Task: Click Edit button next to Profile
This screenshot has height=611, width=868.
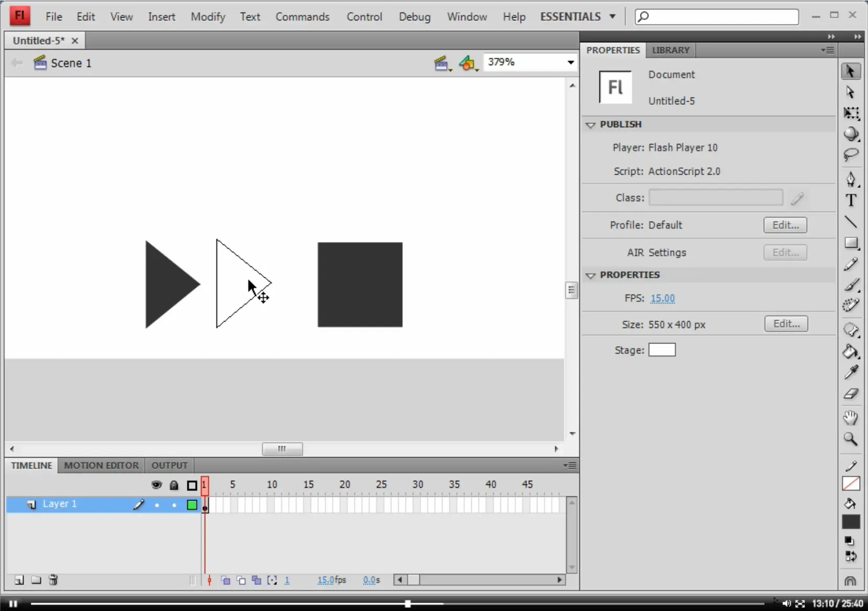Action: pyautogui.click(x=785, y=225)
